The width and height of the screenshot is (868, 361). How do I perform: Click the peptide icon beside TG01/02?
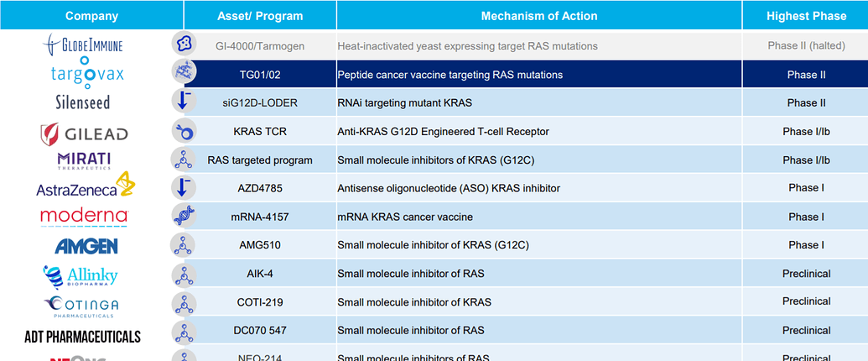click(183, 73)
